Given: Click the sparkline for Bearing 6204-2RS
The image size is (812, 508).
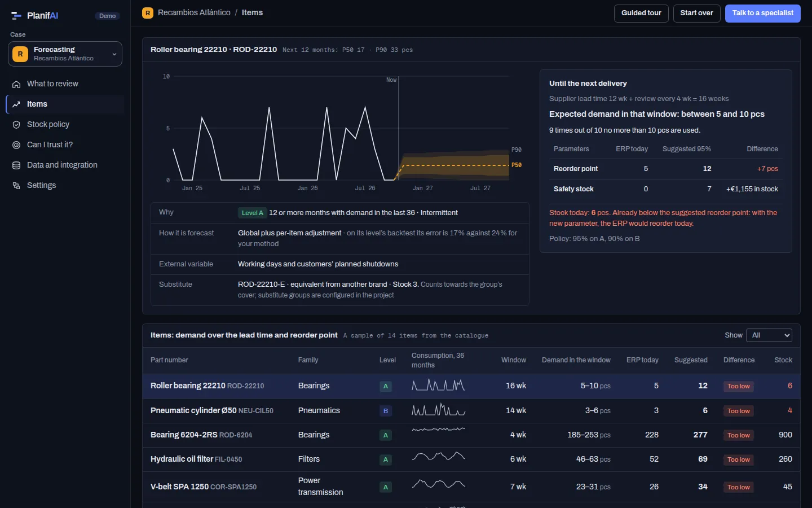Looking at the screenshot, I should click(439, 430).
